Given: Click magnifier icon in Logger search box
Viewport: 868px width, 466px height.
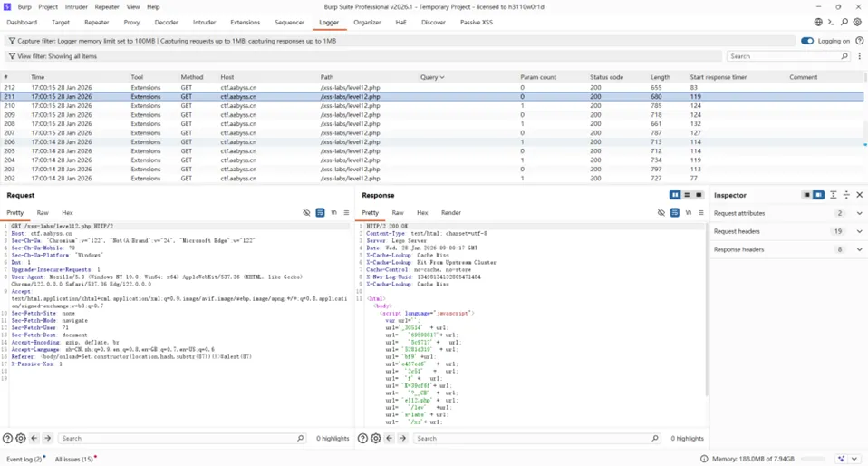Looking at the screenshot, I should [x=844, y=56].
